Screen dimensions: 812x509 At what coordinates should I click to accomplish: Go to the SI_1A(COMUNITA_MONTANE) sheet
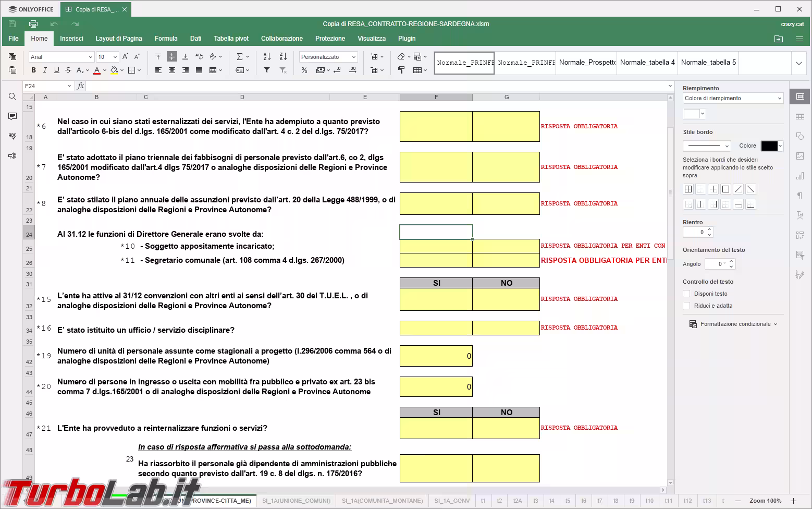pos(383,501)
